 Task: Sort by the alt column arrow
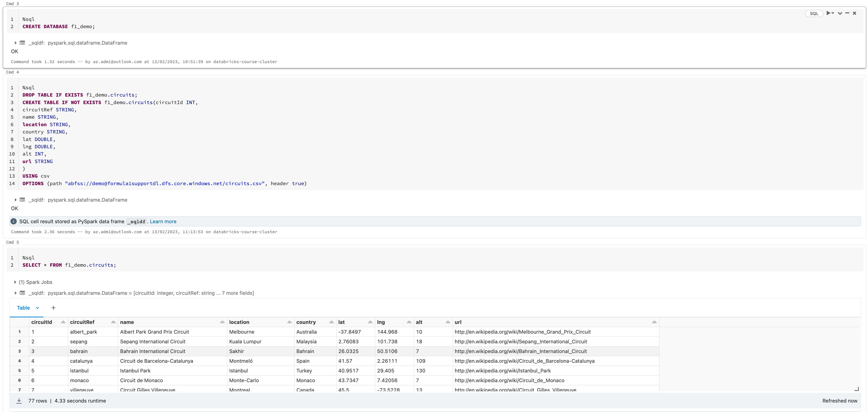(x=448, y=322)
